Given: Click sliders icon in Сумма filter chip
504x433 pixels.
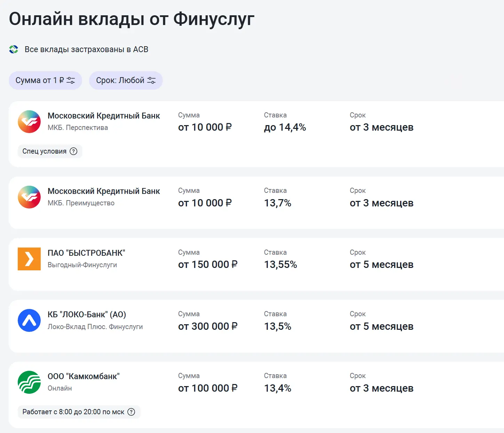Looking at the screenshot, I should [71, 80].
